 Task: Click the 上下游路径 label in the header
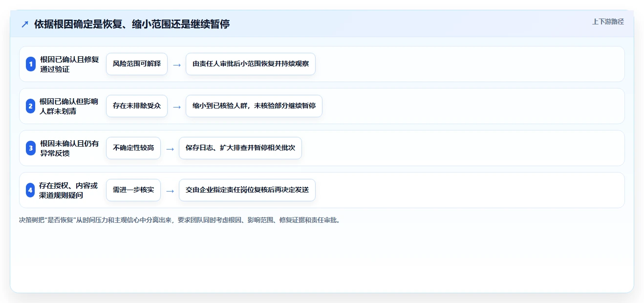point(608,22)
